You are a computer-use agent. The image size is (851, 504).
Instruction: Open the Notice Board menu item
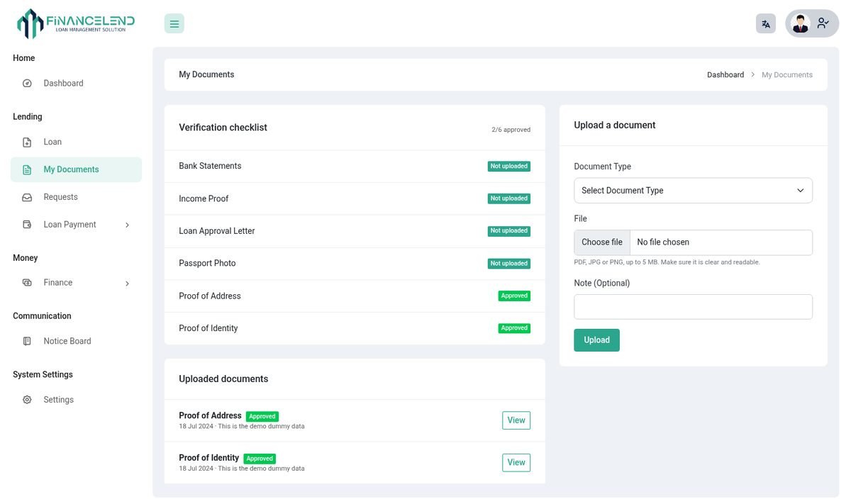[76, 342]
